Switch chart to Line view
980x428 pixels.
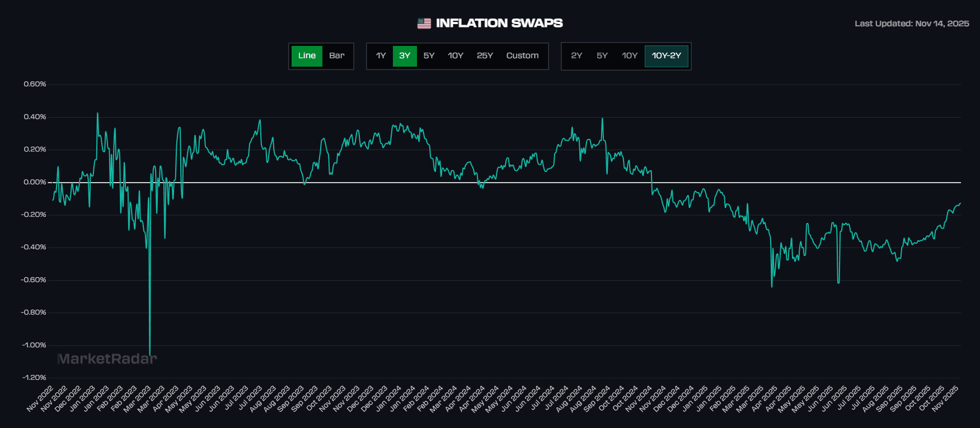[307, 56]
